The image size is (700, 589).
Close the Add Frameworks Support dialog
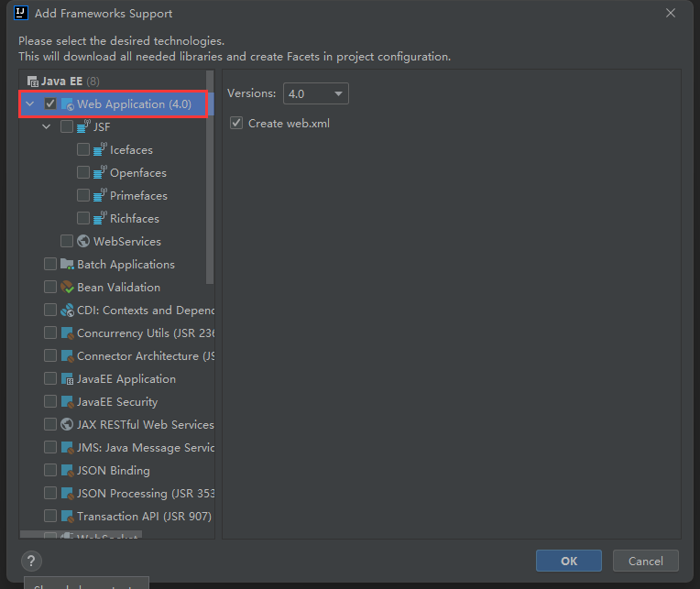pyautogui.click(x=671, y=14)
